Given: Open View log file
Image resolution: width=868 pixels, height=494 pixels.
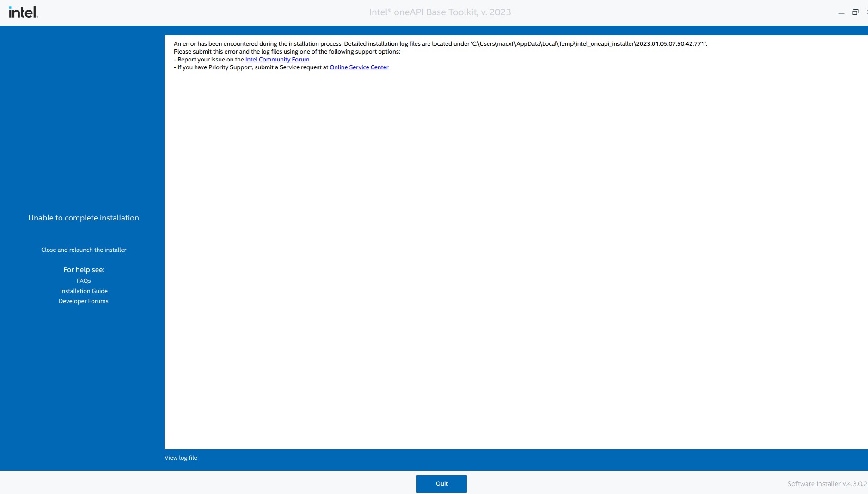Looking at the screenshot, I should 181,458.
